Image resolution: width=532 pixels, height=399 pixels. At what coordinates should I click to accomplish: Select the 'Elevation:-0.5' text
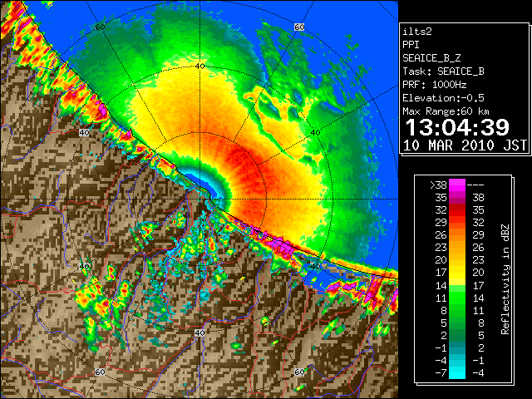(443, 98)
